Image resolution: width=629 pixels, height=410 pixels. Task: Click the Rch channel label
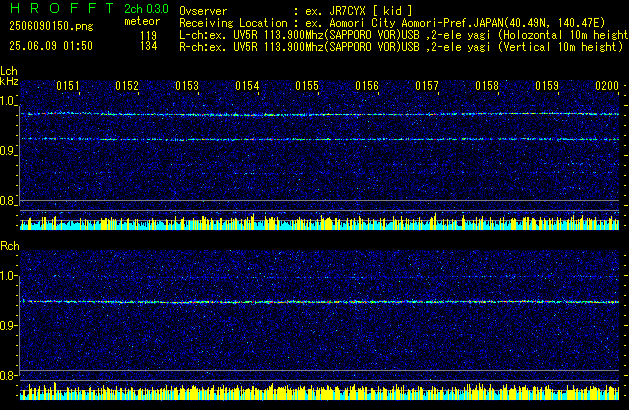pos(10,246)
